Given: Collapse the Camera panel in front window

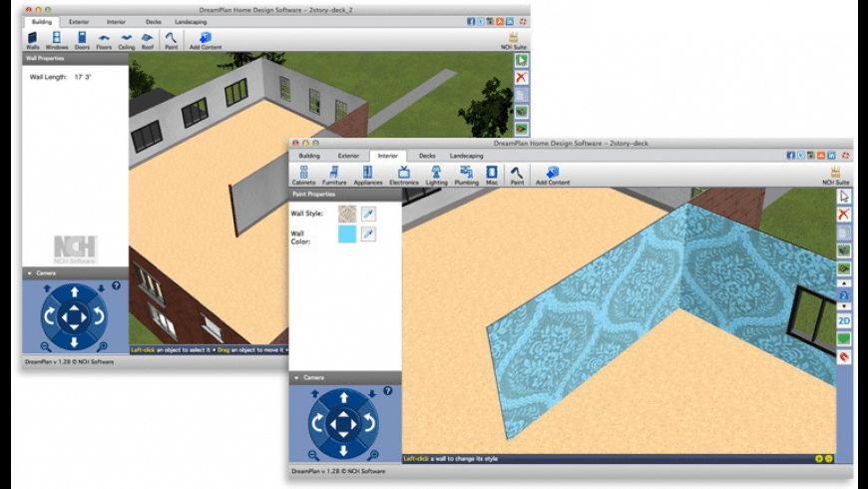Looking at the screenshot, I should click(296, 377).
